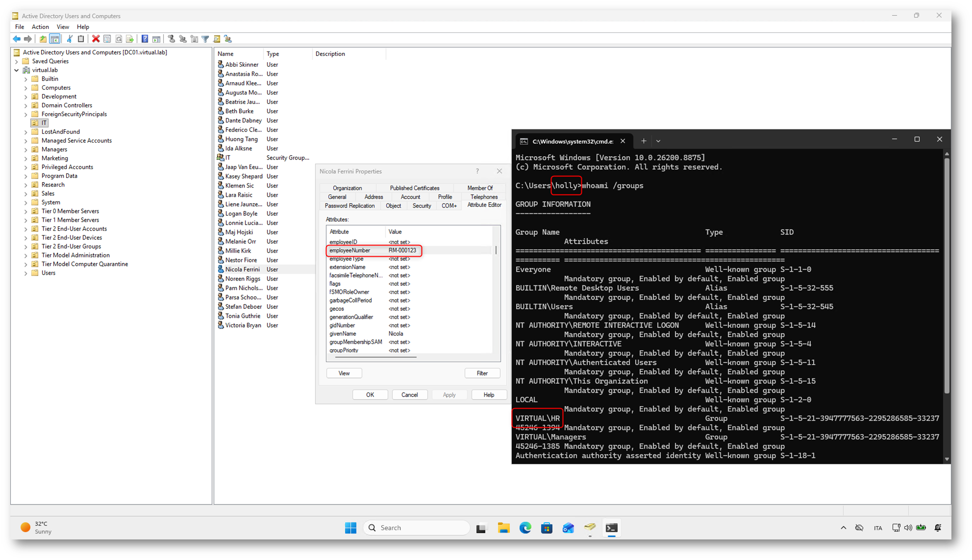Click the Task View taskbar icon

coord(481,528)
